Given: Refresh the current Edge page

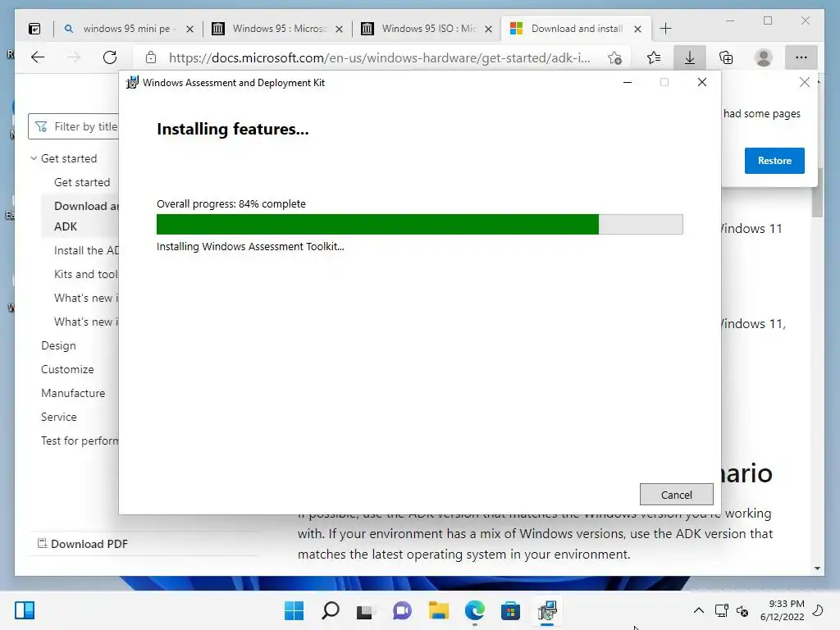Looking at the screenshot, I should pyautogui.click(x=110, y=57).
